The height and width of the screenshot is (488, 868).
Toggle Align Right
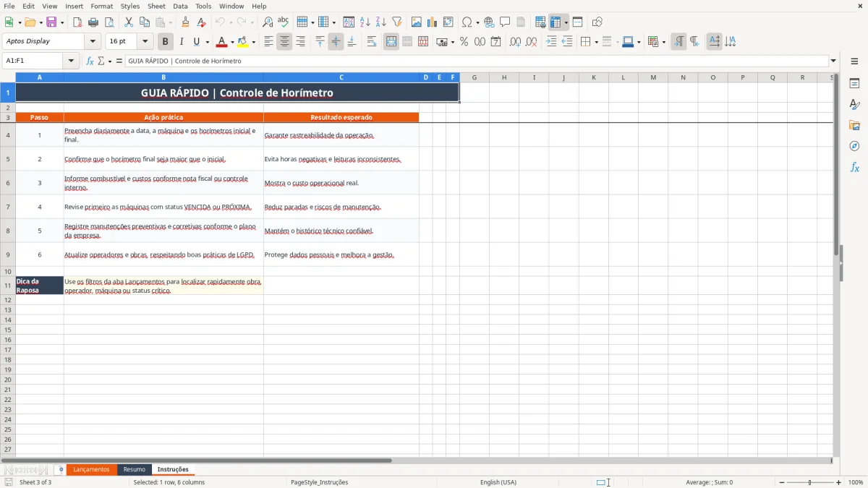tap(300, 42)
